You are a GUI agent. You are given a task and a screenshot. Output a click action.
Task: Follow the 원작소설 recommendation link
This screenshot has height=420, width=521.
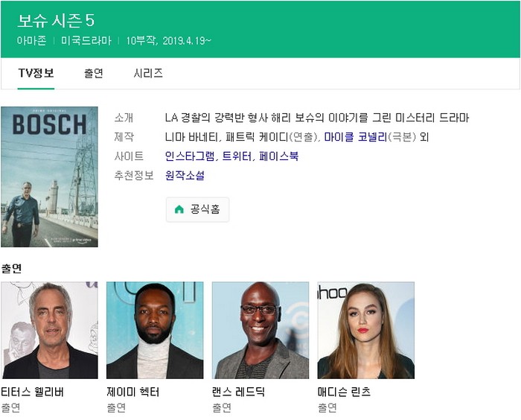[x=185, y=175]
